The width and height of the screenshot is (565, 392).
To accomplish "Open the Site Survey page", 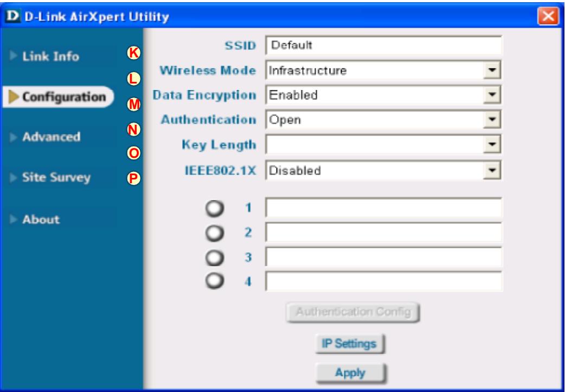I will pyautogui.click(x=56, y=177).
